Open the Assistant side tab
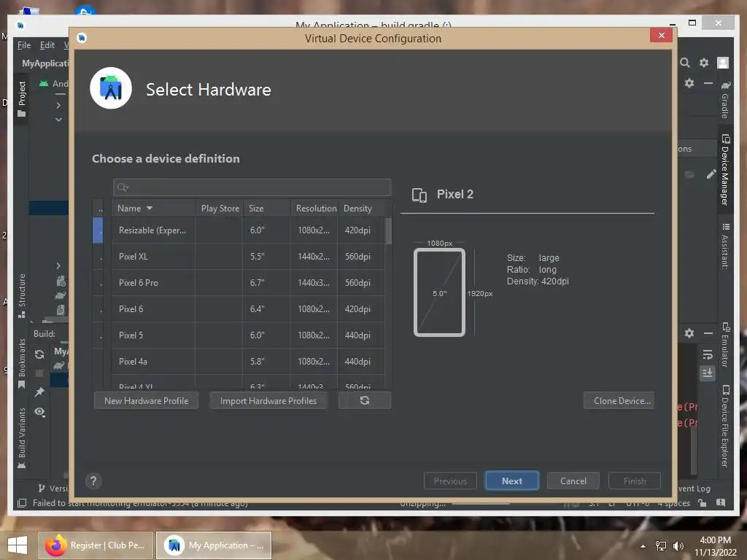 coord(724,246)
